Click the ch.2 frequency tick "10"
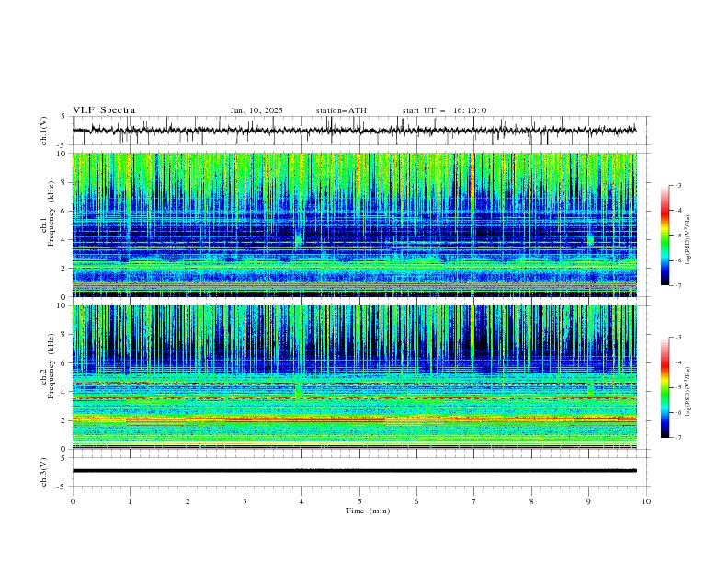 pos(63,305)
